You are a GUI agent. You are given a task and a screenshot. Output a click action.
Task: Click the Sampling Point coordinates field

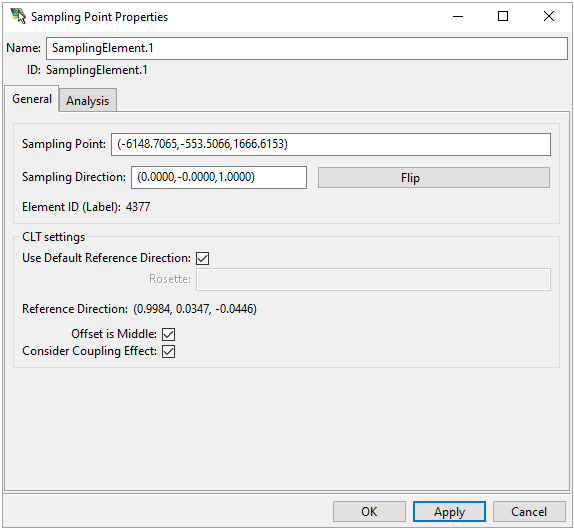pyautogui.click(x=331, y=144)
